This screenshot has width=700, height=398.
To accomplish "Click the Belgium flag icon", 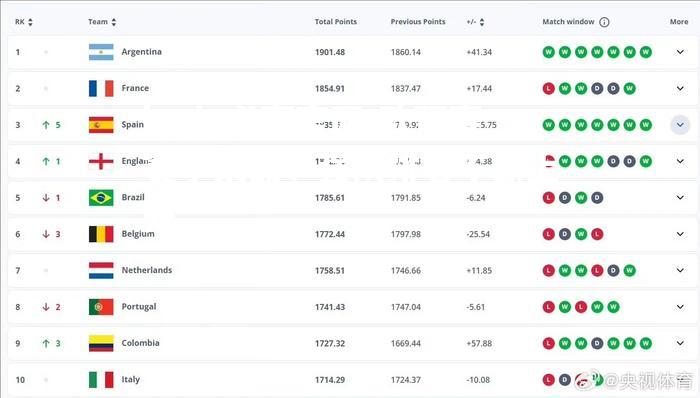I will 101,234.
